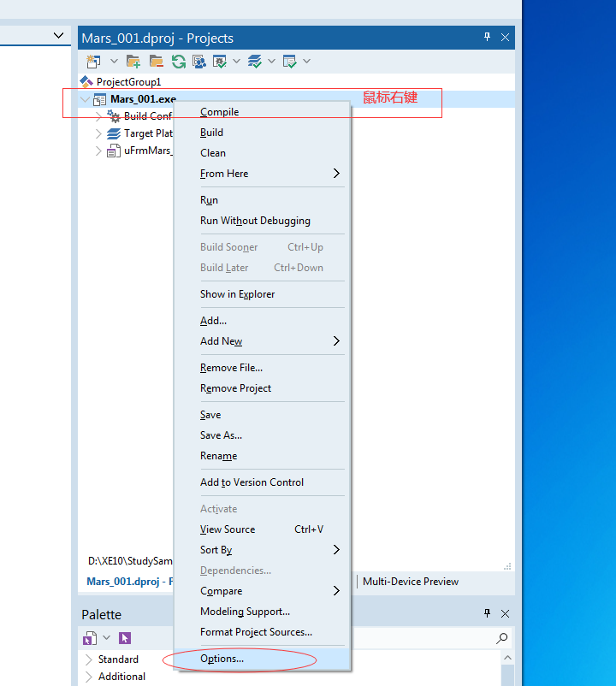616x686 pixels.
Task: Switch to Multi-Device Preview tab
Action: tap(411, 582)
